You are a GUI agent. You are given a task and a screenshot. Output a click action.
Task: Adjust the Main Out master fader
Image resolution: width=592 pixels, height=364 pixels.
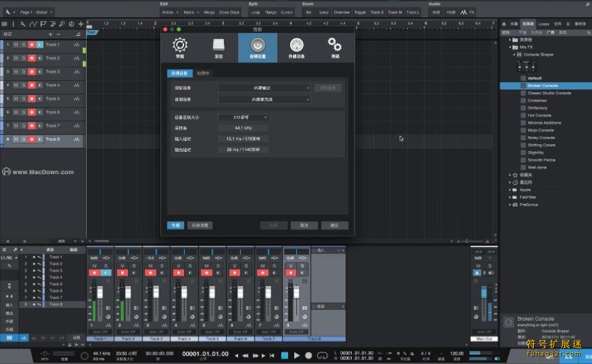point(484,292)
